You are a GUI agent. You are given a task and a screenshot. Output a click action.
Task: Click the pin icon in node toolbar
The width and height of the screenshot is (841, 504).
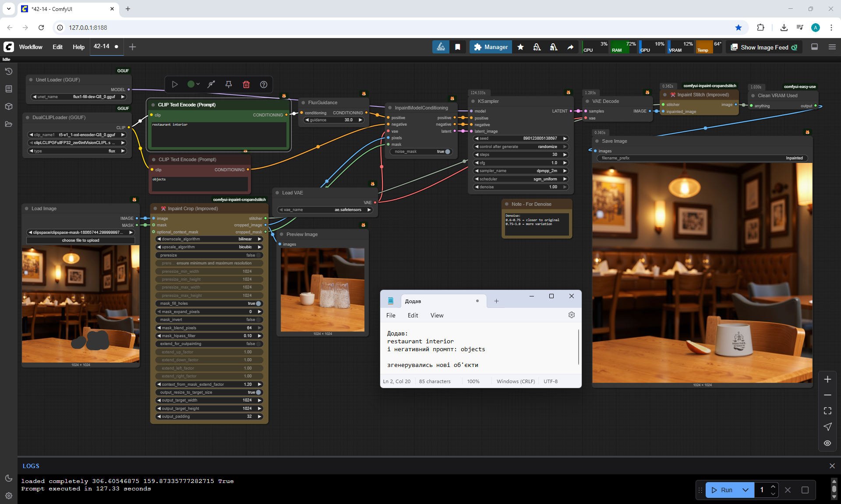pyautogui.click(x=229, y=85)
